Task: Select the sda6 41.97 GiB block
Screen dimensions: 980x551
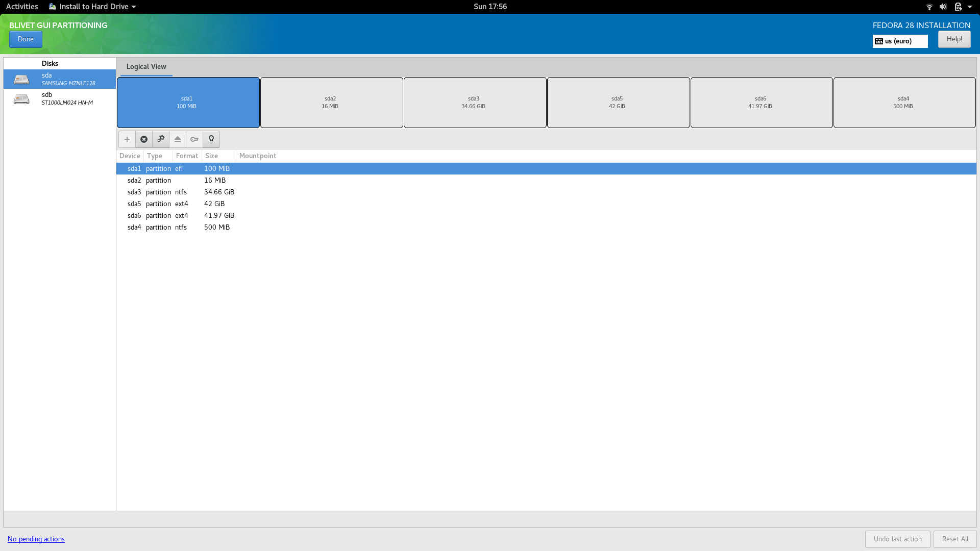Action: [x=762, y=103]
